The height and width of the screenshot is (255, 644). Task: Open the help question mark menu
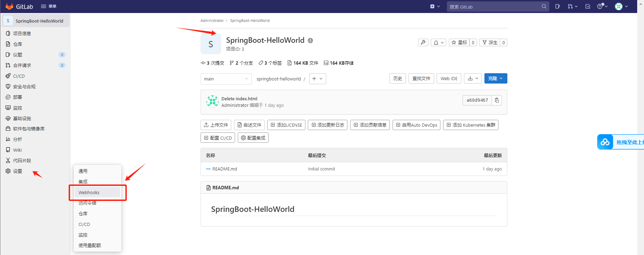(602, 7)
